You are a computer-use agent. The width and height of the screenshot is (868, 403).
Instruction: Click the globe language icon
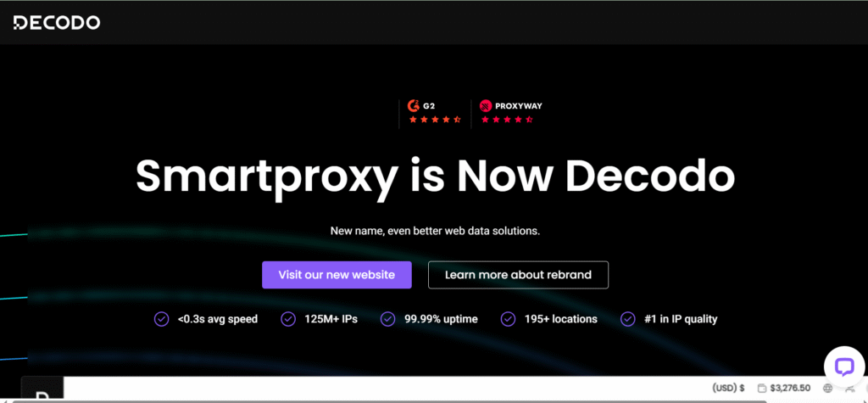coord(827,389)
